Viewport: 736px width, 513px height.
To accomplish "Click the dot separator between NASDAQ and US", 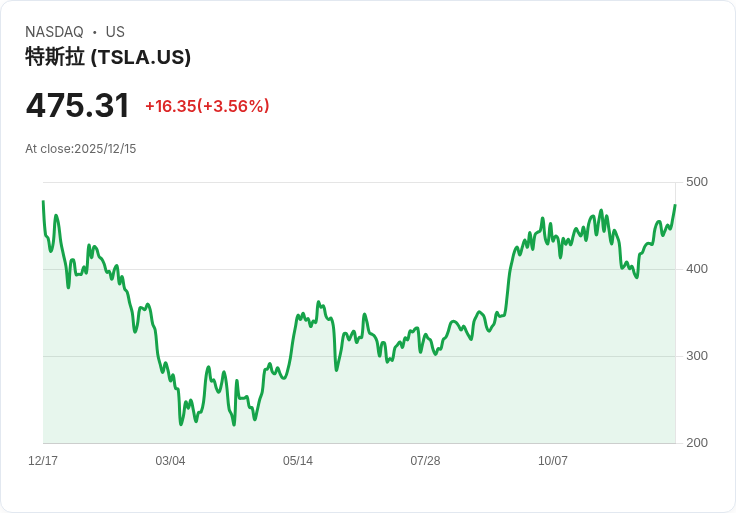I will 94,32.
